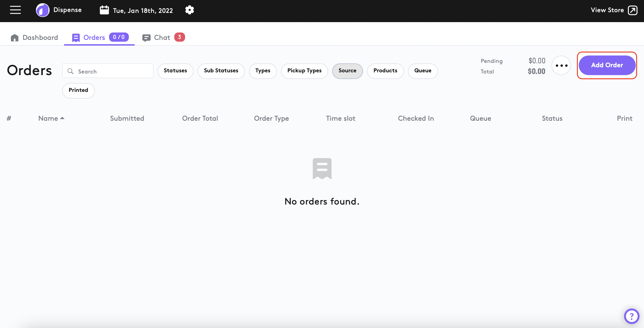The height and width of the screenshot is (328, 644).
Task: Open the three-dots more options button
Action: (x=561, y=65)
